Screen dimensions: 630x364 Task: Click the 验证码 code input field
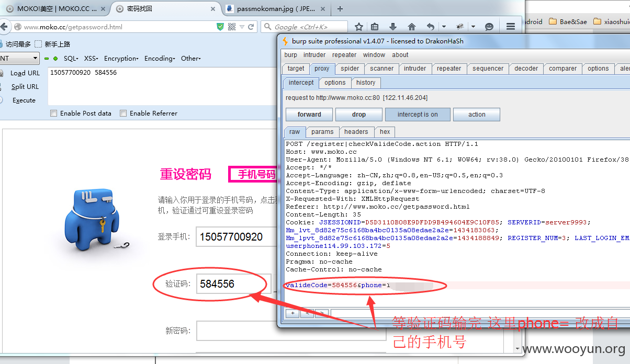point(233,284)
